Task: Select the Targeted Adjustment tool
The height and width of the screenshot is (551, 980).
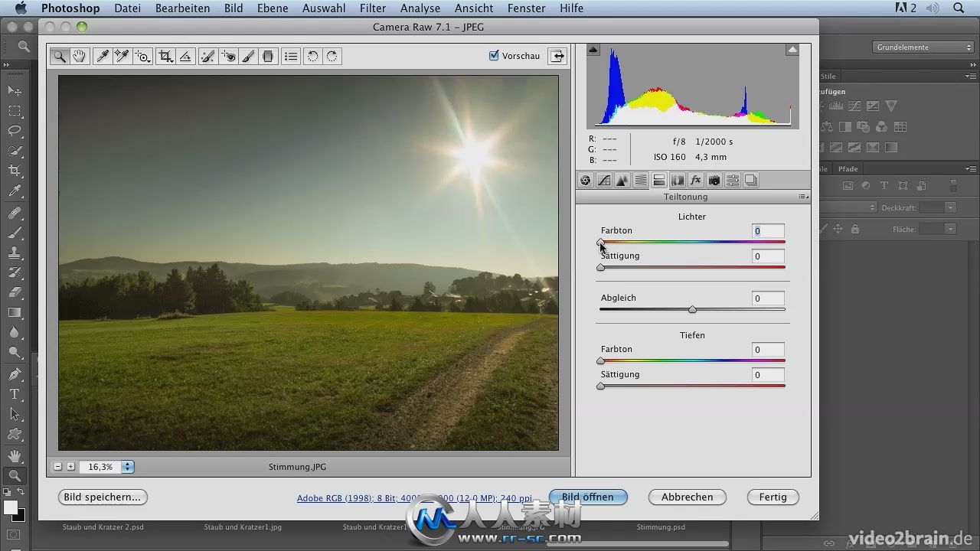Action: tap(142, 56)
